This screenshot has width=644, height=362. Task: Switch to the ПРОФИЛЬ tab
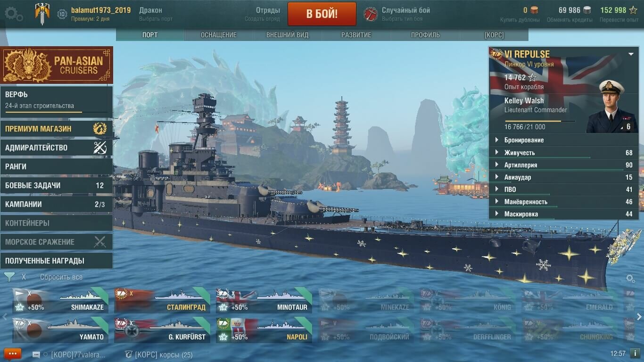[425, 35]
